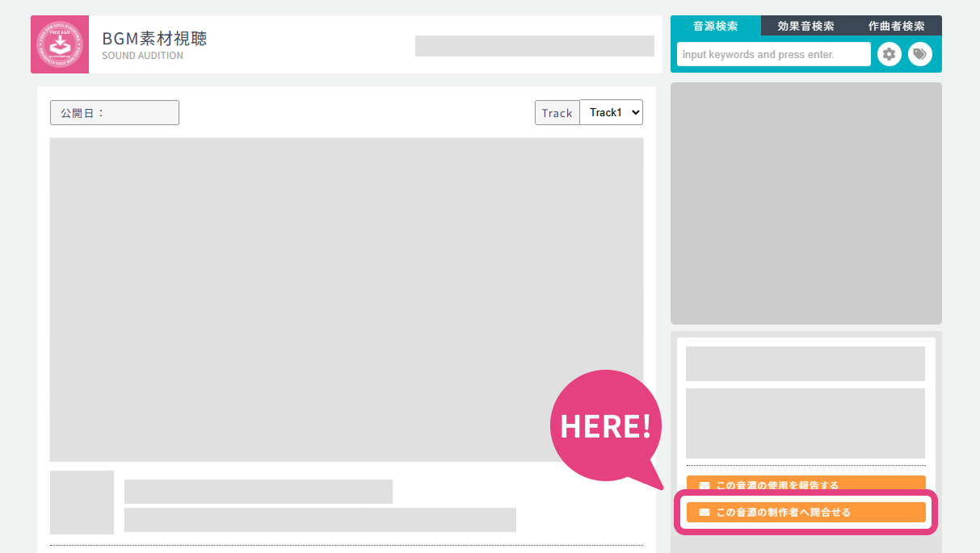
Task: Focus the keyword search input field
Action: [x=773, y=54]
